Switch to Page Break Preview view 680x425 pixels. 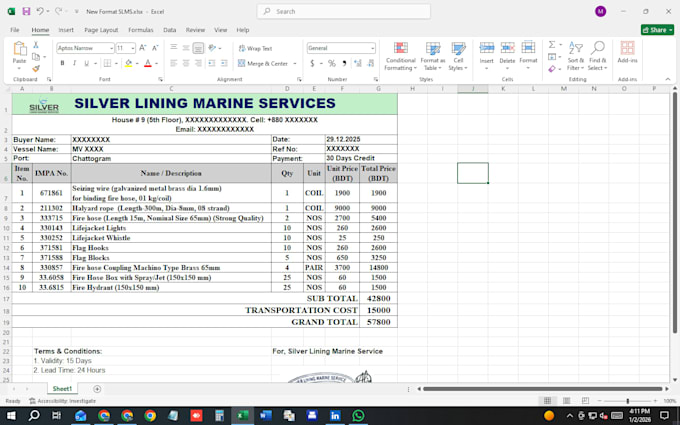point(585,401)
